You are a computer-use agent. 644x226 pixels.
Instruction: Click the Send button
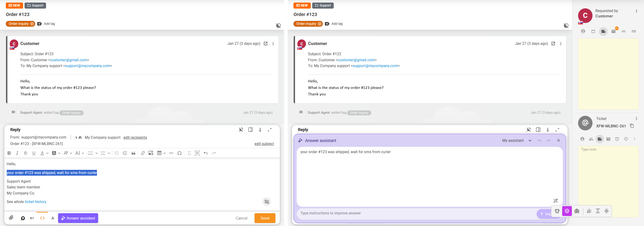coord(264,218)
